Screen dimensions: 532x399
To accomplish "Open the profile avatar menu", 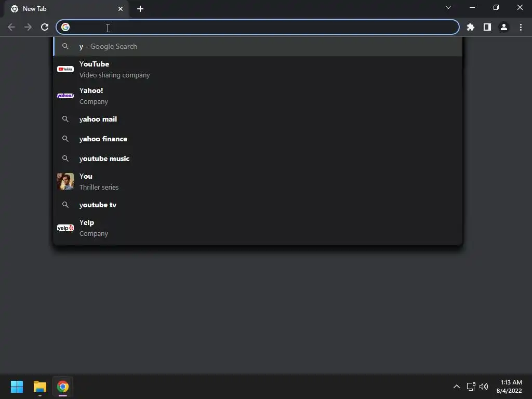I will (x=504, y=27).
